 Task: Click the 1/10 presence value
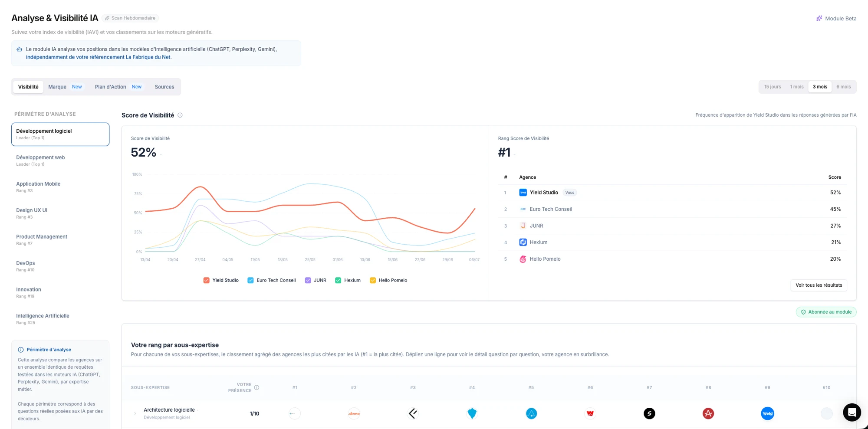pyautogui.click(x=254, y=414)
